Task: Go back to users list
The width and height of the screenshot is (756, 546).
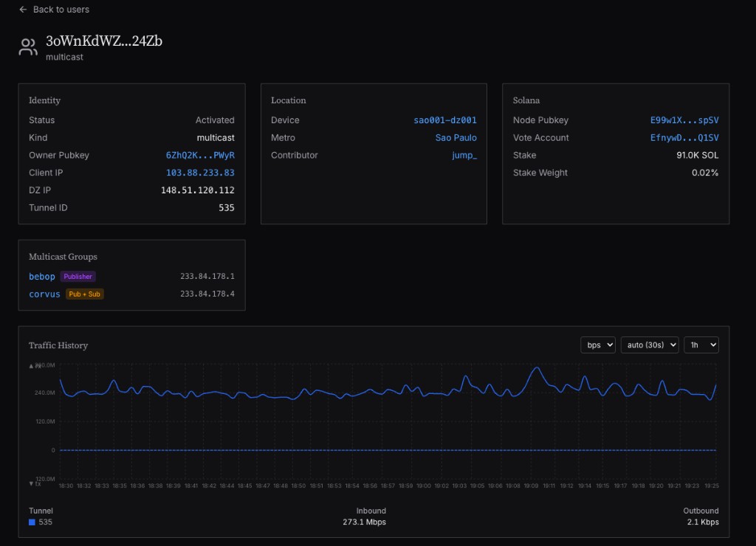Action: click(x=61, y=10)
